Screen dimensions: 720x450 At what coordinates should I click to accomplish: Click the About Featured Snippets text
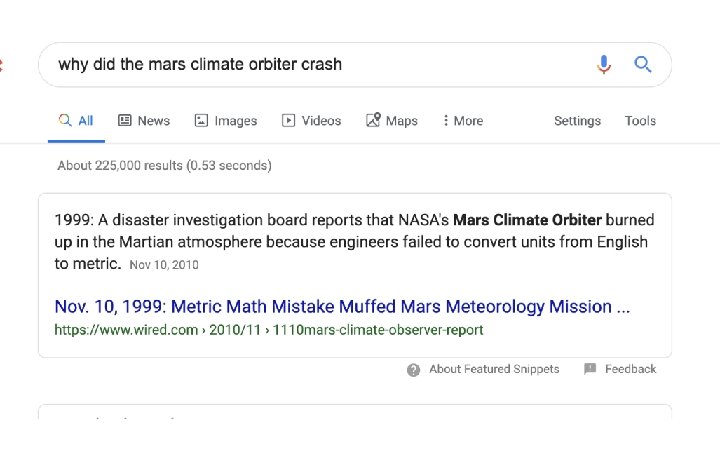coord(494,369)
